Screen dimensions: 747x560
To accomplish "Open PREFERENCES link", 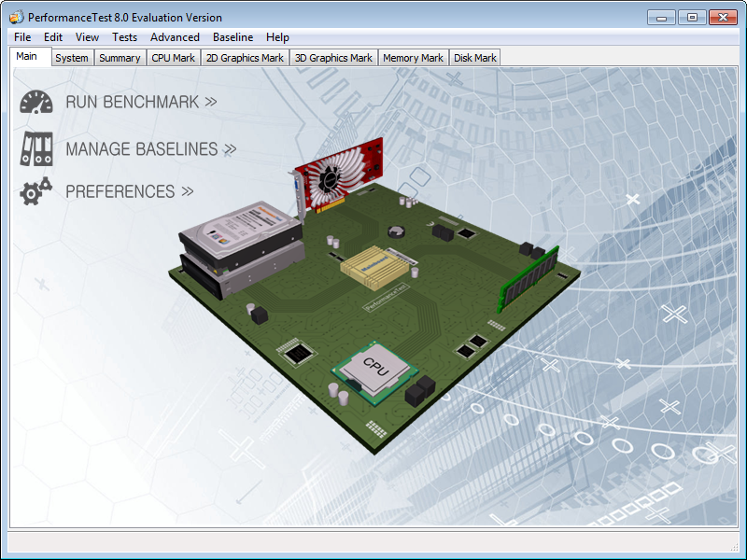I will point(130,191).
